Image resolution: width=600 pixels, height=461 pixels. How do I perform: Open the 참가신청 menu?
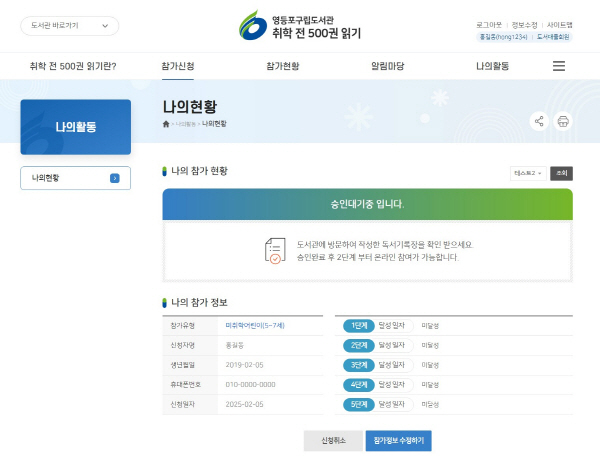point(178,66)
